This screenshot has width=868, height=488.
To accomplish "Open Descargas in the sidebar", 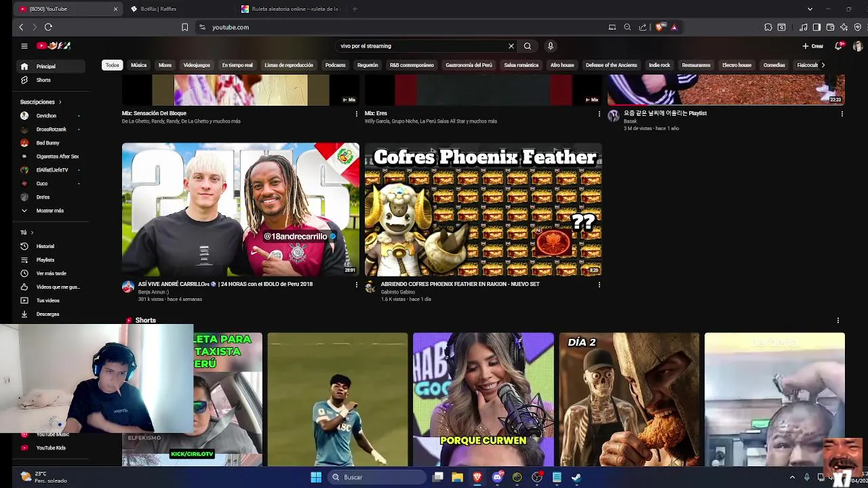I will point(51,314).
